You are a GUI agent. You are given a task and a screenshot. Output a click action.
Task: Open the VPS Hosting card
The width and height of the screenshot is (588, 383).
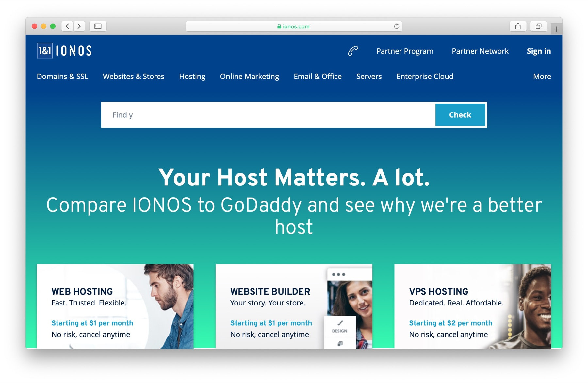473,306
